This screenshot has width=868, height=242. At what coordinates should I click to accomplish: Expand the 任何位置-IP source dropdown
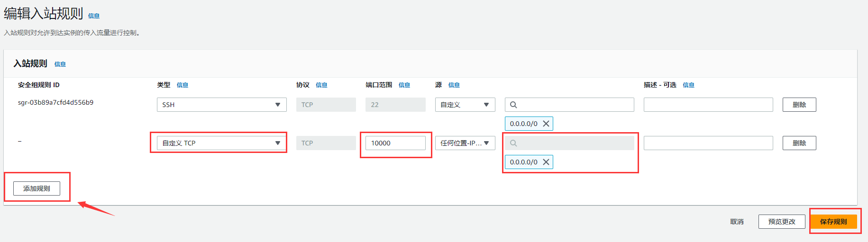point(465,143)
